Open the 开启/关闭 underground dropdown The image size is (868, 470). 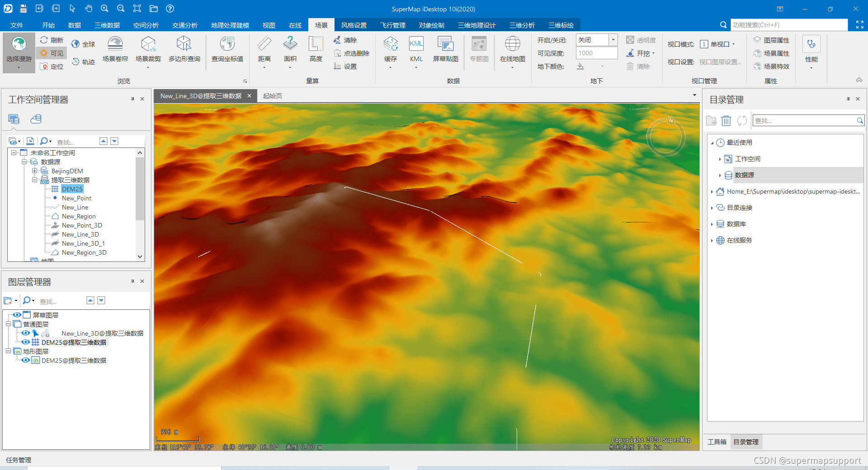click(x=613, y=40)
